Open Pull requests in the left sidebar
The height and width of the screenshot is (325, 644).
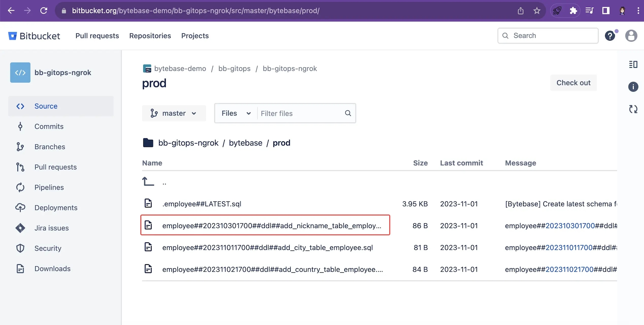coord(61,167)
